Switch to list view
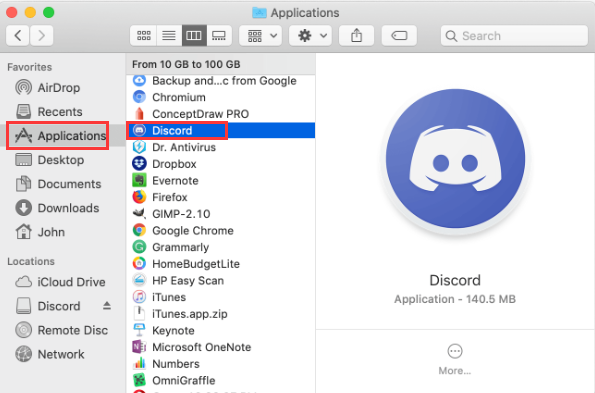Screen dimensions: 595x393 click(x=169, y=36)
